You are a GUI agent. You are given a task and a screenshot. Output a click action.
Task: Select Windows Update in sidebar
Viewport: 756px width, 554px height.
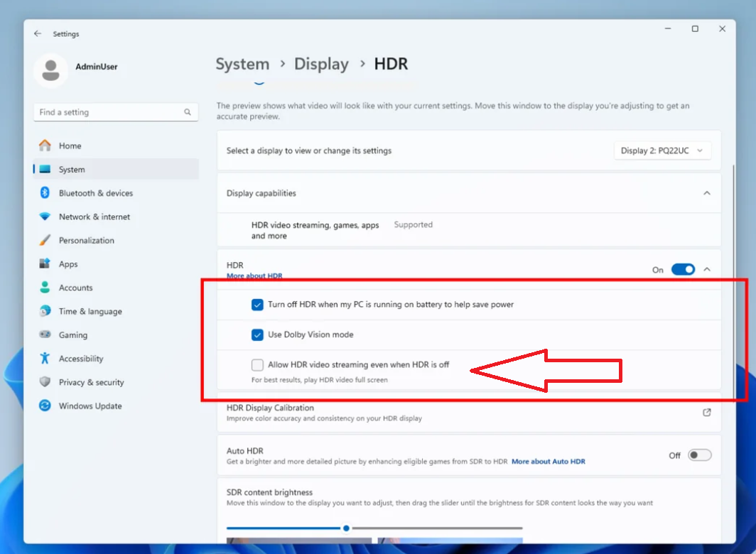(116, 405)
